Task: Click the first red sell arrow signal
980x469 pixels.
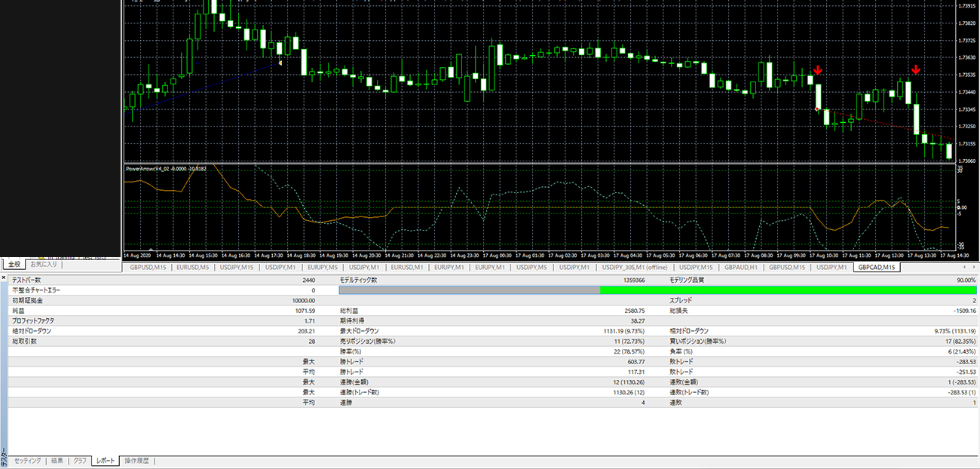Action: point(818,70)
